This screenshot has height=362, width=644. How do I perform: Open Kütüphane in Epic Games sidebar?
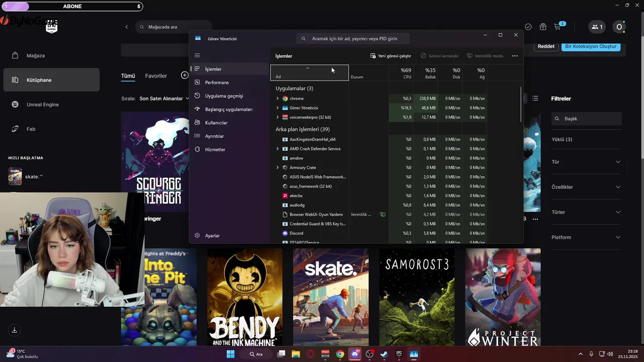(x=51, y=80)
